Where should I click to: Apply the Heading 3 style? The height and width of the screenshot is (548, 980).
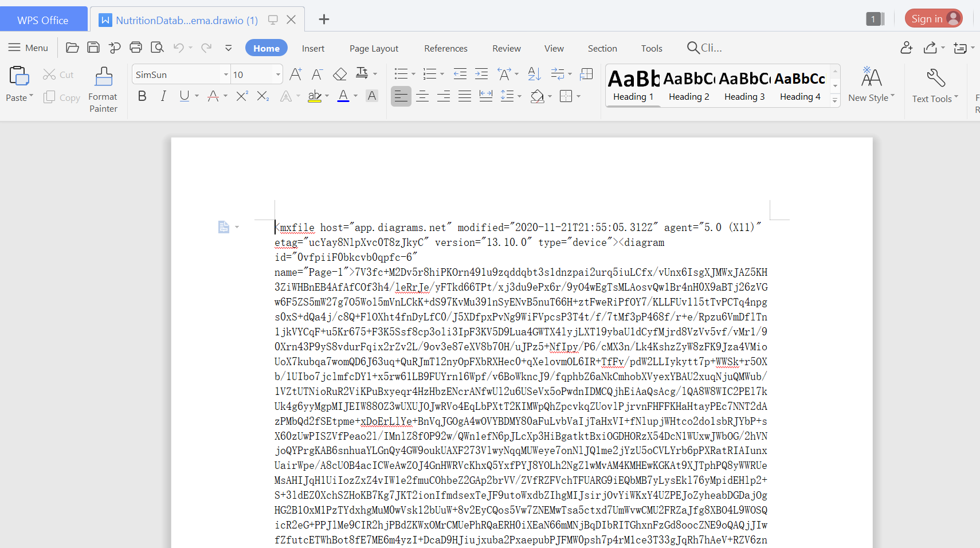(744, 85)
